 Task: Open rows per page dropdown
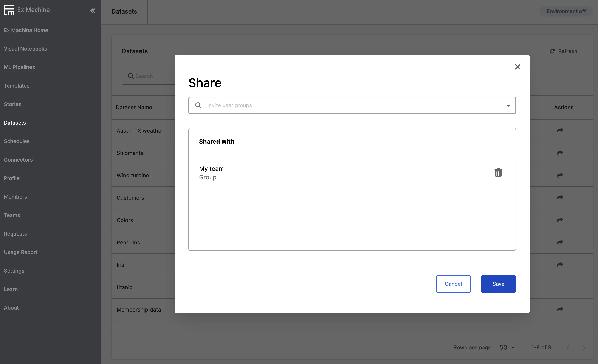pyautogui.click(x=507, y=347)
